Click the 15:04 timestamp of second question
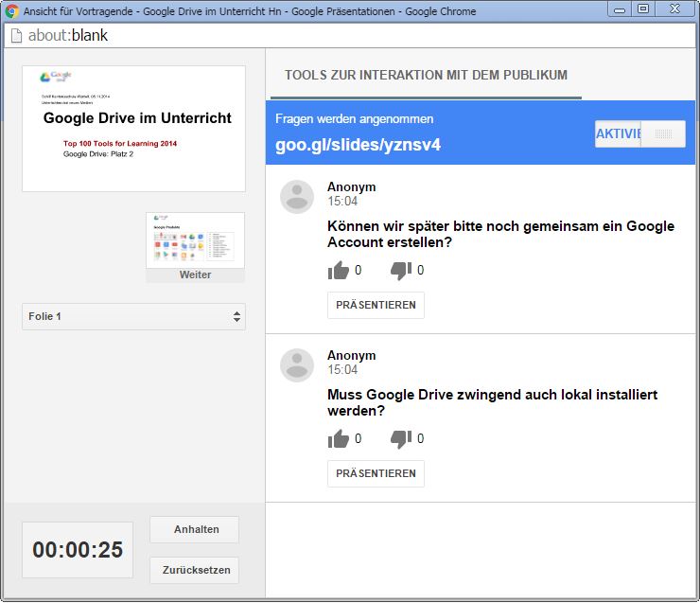The image size is (700, 603). click(x=342, y=369)
